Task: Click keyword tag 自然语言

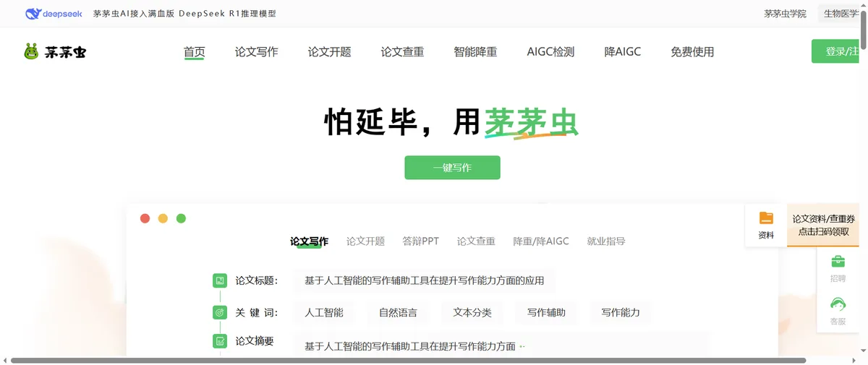Action: [398, 313]
